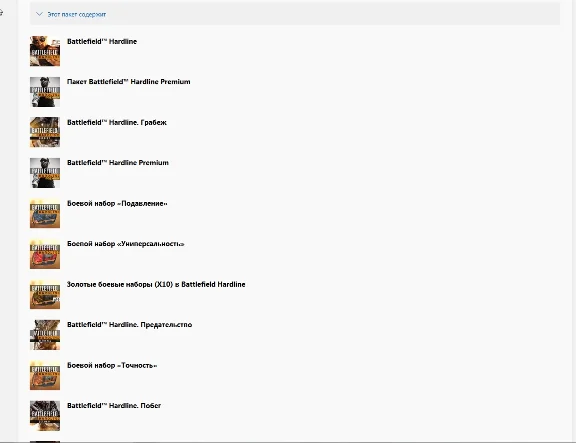
Task: Open «Battlefield™ Hardline. Грабеж» title
Action: pyautogui.click(x=117, y=122)
